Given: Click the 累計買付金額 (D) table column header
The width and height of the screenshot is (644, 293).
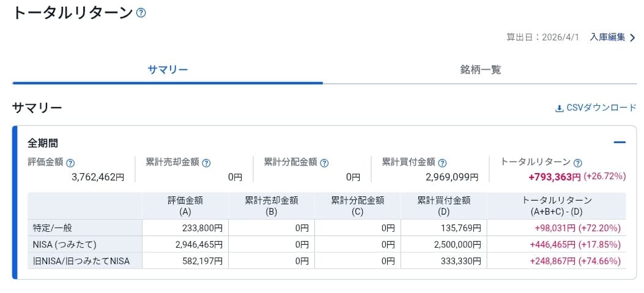Looking at the screenshot, I should [443, 206].
